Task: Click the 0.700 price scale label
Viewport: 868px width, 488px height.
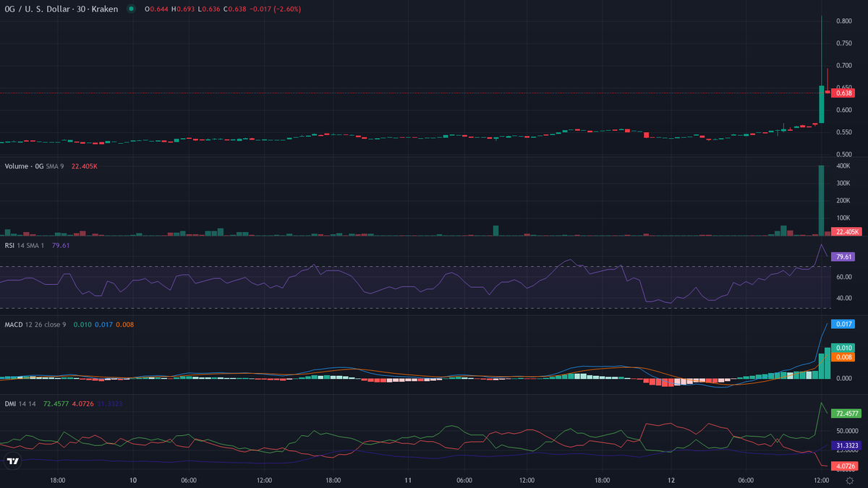Action: tap(843, 66)
